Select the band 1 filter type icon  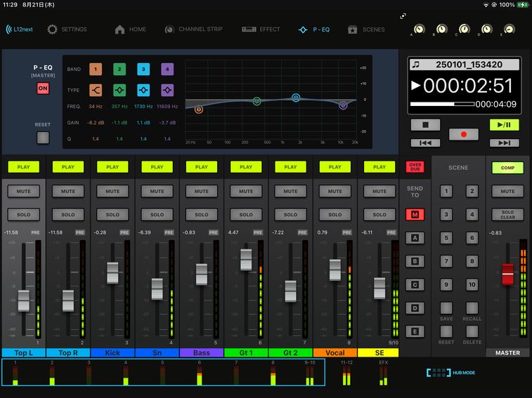pos(96,91)
